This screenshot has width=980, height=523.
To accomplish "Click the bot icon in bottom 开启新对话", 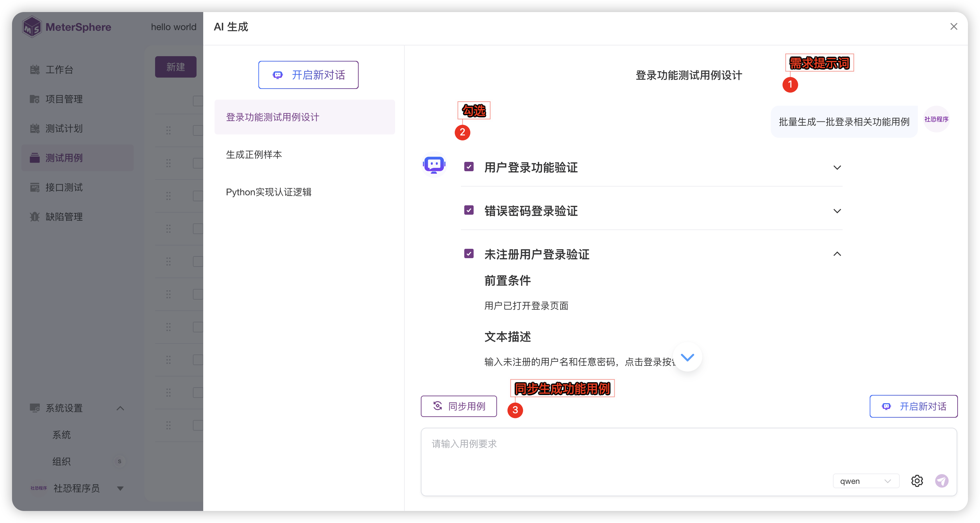I will 886,406.
